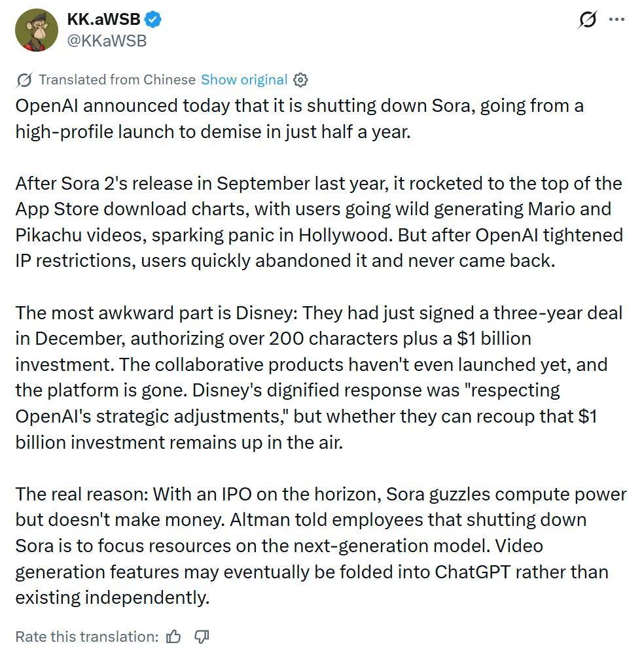Click the Translated from Chinese label
This screenshot has width=644, height=647.
coord(116,80)
